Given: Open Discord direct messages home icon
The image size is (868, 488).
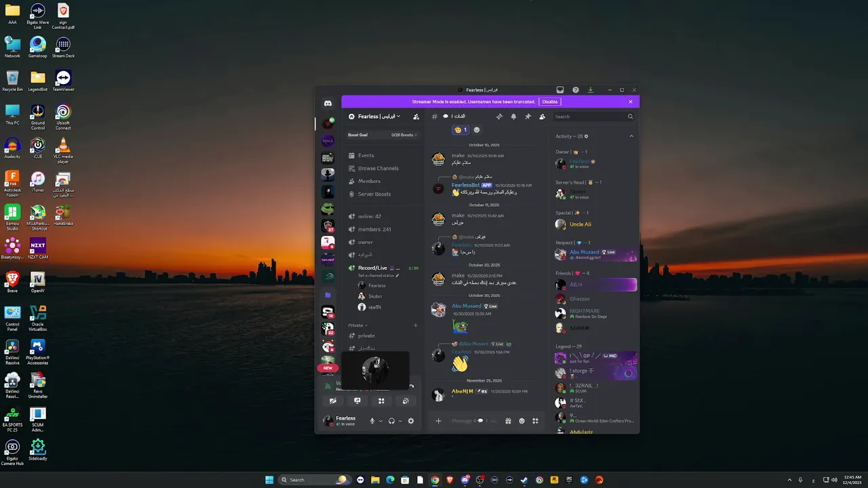Looking at the screenshot, I should tap(328, 103).
